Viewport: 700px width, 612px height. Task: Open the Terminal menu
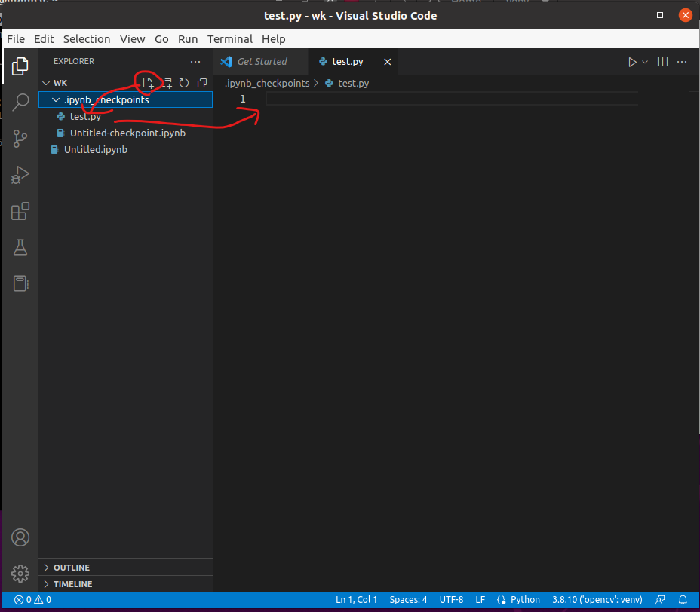[x=230, y=39]
